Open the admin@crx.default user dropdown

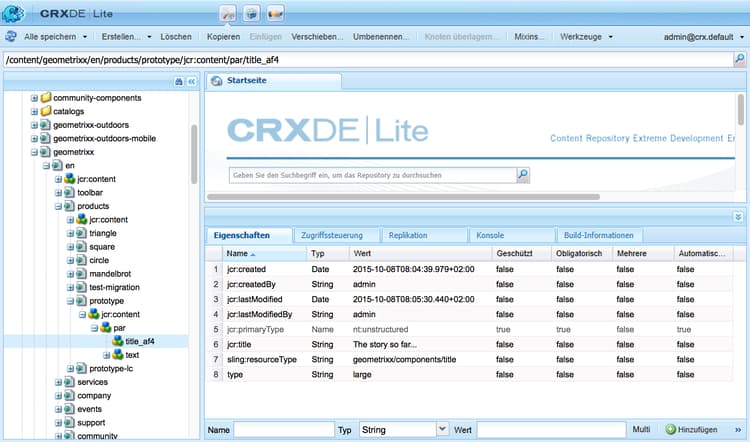742,37
